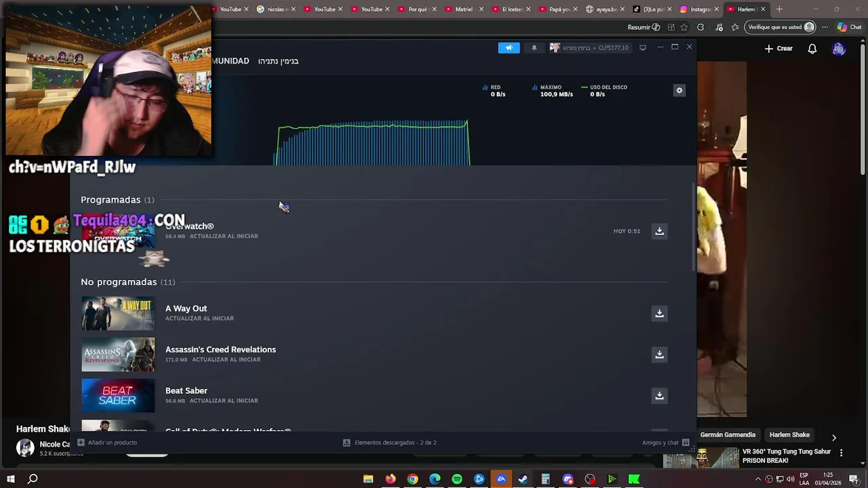The image size is (868, 488).
Task: Open Steam downloads settings gear
Action: (x=679, y=91)
